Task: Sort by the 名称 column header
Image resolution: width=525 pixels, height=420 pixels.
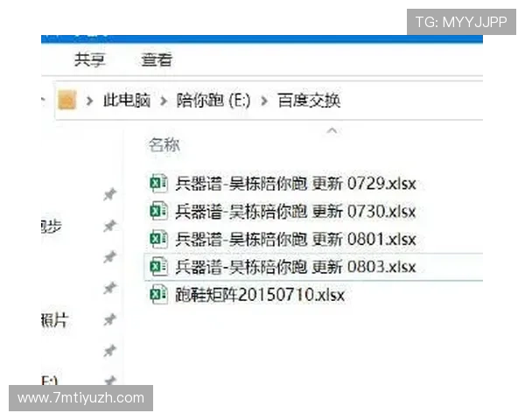Action: [x=164, y=145]
